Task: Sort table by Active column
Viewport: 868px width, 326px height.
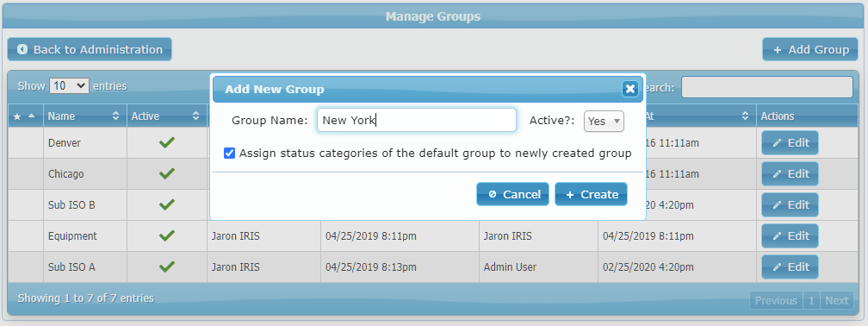Action: [x=167, y=116]
